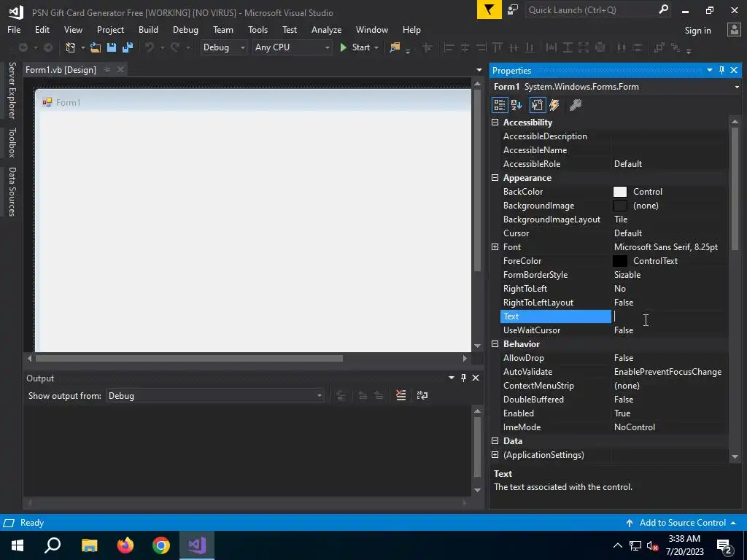Collapse the Appearance property category
Image resolution: width=747 pixels, height=560 pixels.
(495, 178)
